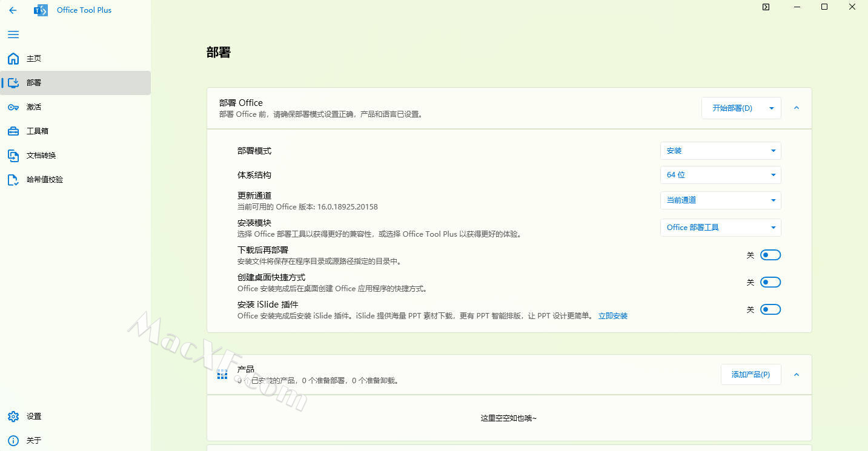Open the 工具箱 page
868x451 pixels.
point(76,131)
